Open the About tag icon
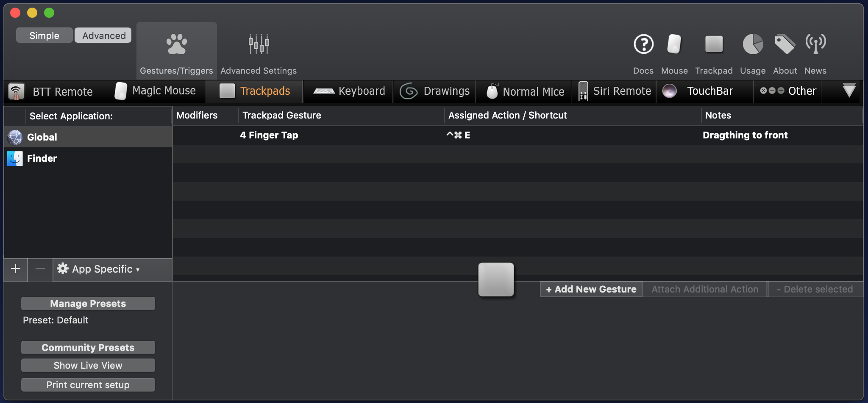Screen dimensions: 868x403 pyautogui.click(x=785, y=44)
